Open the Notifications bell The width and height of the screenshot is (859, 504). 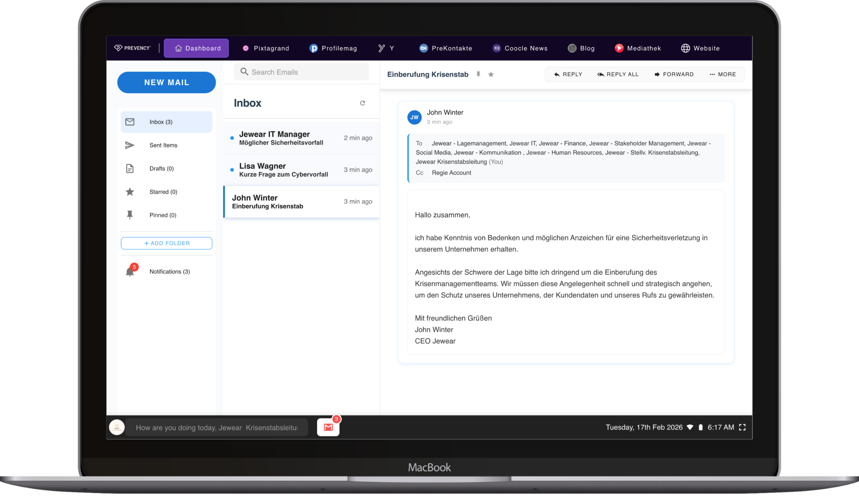(x=130, y=271)
